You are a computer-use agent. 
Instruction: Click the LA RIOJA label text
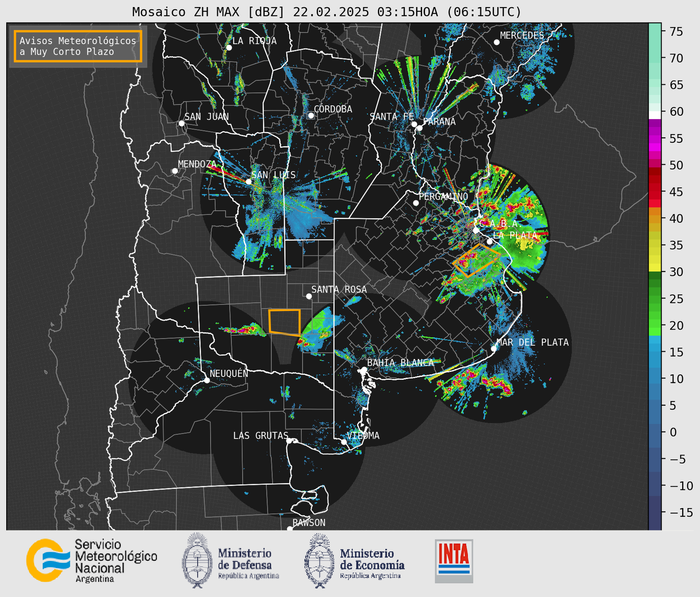tap(254, 41)
